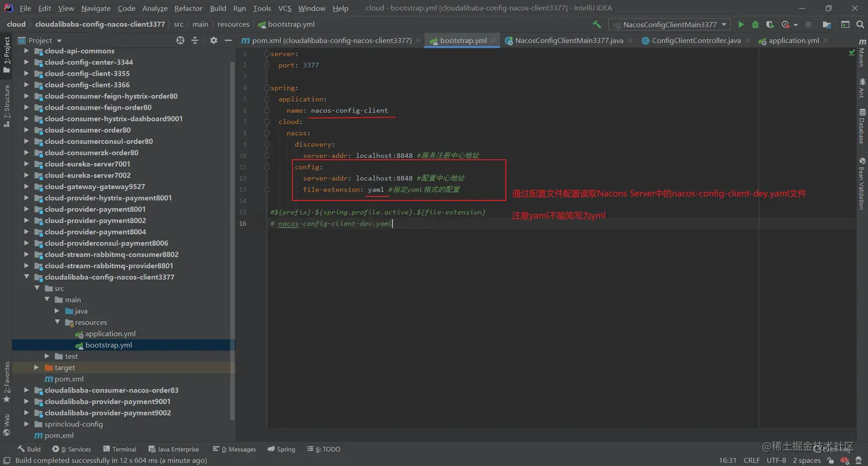Open the profiler options dropdown arrow
This screenshot has height=466, width=868.
point(796,25)
